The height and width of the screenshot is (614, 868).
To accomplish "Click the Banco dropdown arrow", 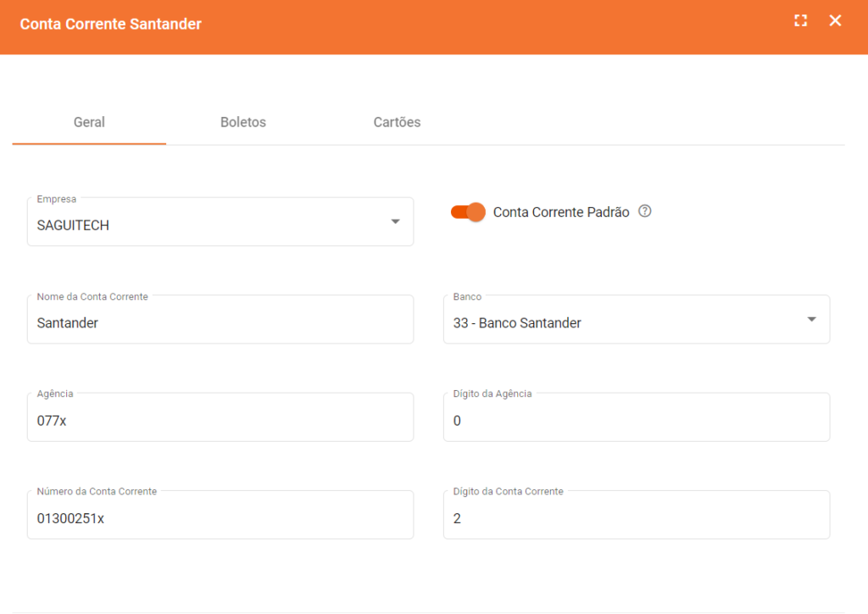I will 811,320.
